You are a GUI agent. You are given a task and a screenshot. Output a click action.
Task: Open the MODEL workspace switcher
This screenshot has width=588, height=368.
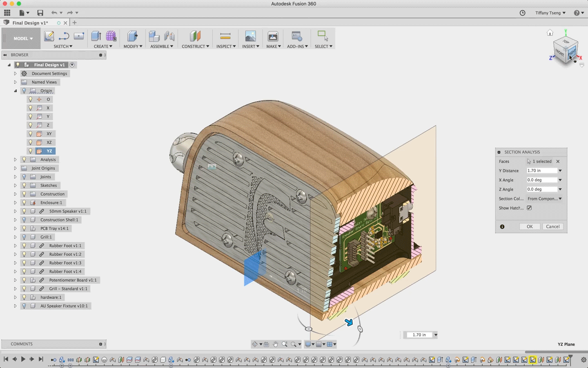(23, 38)
